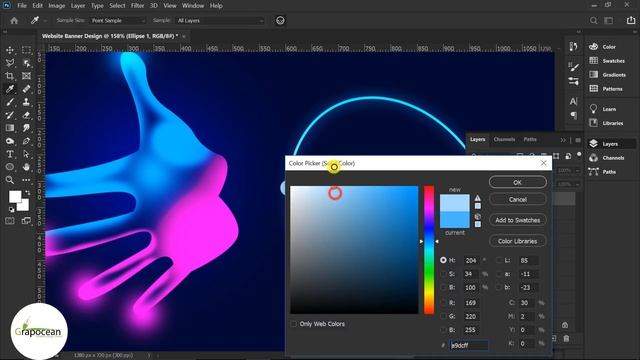Select the Eraser tool
Image resolution: width=640 pixels, height=360 pixels.
26,115
